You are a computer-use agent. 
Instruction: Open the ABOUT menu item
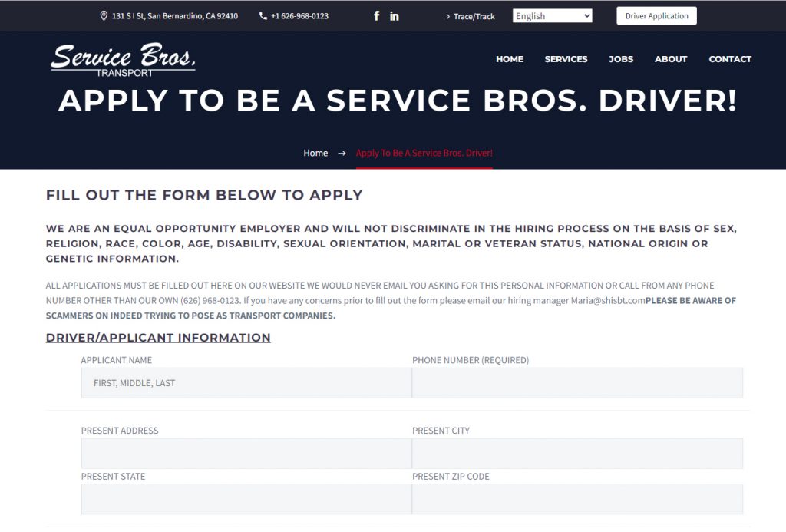(x=671, y=59)
